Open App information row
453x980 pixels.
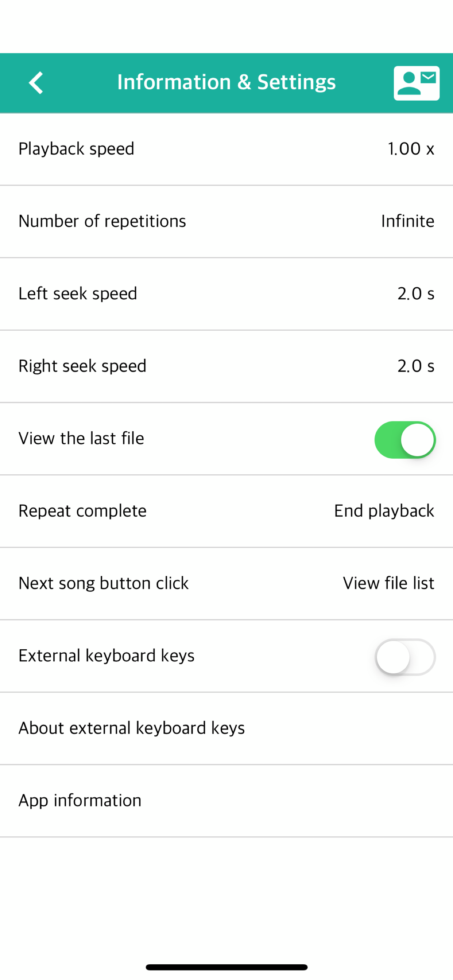coord(226,801)
